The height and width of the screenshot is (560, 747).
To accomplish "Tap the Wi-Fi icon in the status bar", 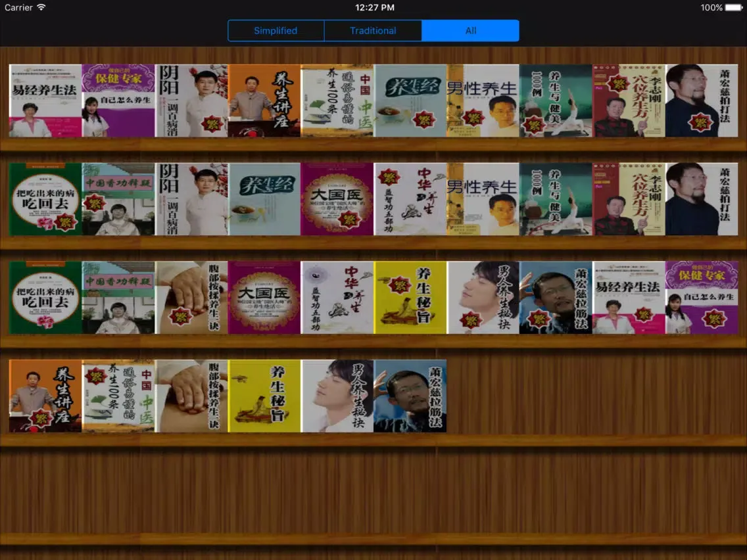I will tap(41, 7).
